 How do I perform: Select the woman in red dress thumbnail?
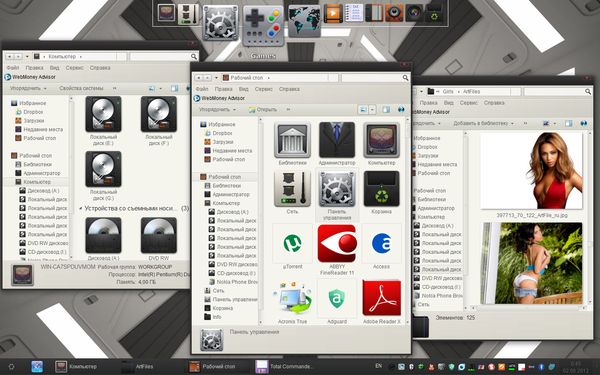click(532, 171)
